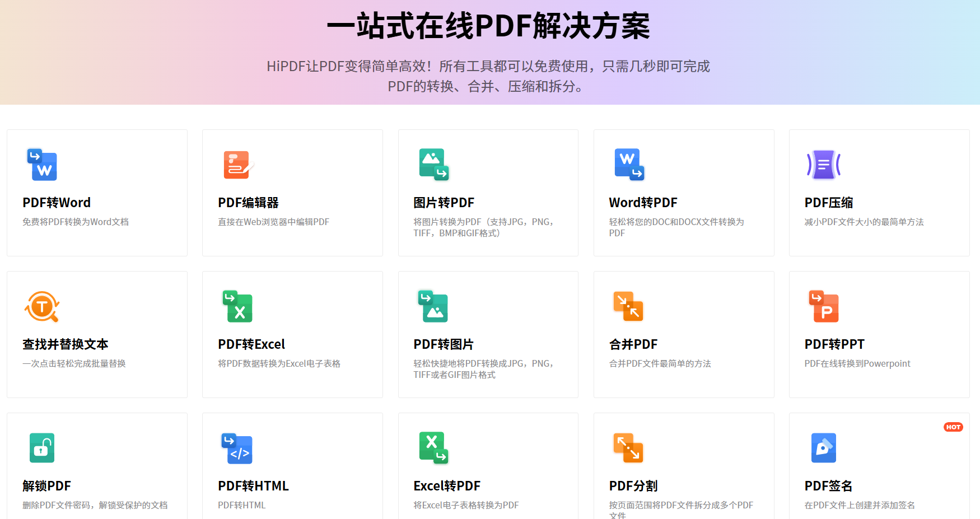The image size is (980, 519).
Task: Open the 图片转PDF title link
Action: 444,203
